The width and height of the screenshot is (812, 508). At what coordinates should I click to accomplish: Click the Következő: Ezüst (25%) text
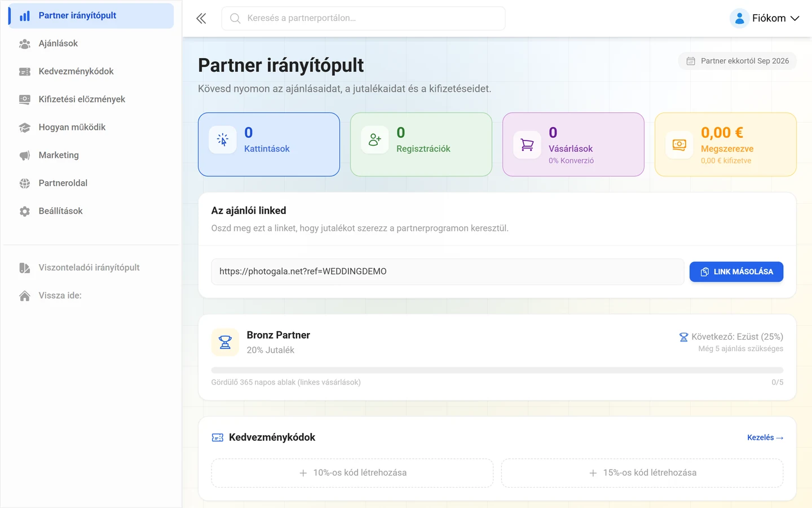[x=737, y=337]
